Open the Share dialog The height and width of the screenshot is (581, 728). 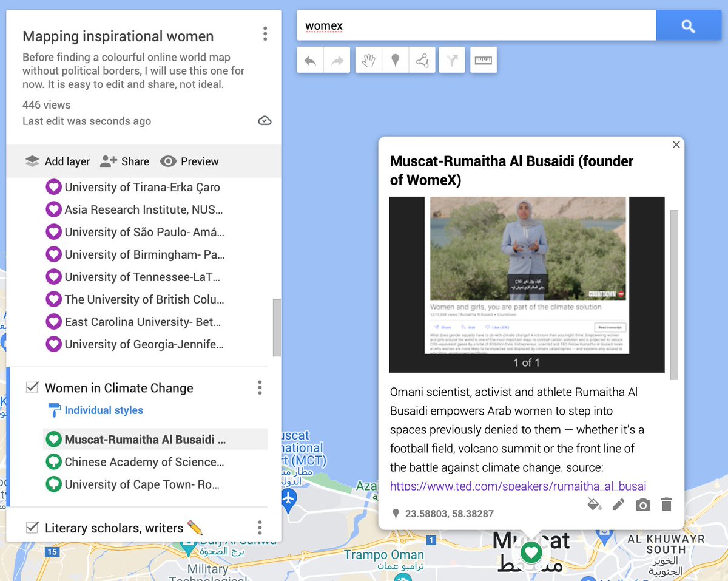click(124, 161)
